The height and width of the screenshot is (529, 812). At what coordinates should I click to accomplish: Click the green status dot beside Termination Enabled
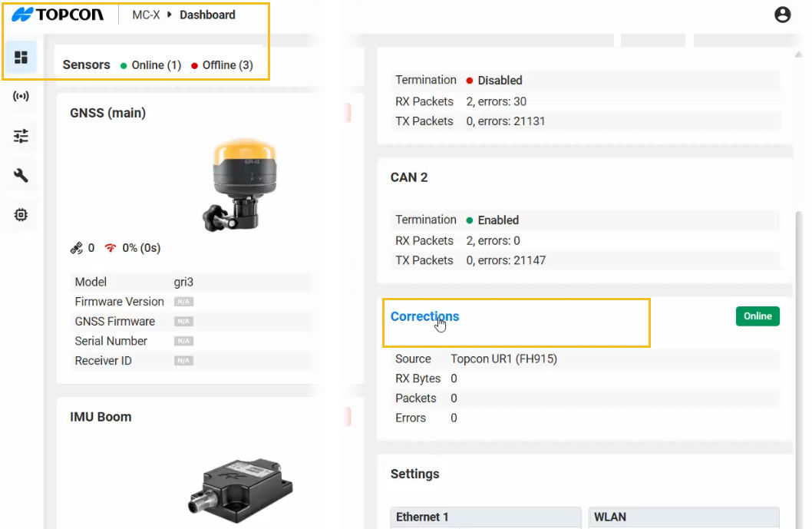tap(472, 220)
